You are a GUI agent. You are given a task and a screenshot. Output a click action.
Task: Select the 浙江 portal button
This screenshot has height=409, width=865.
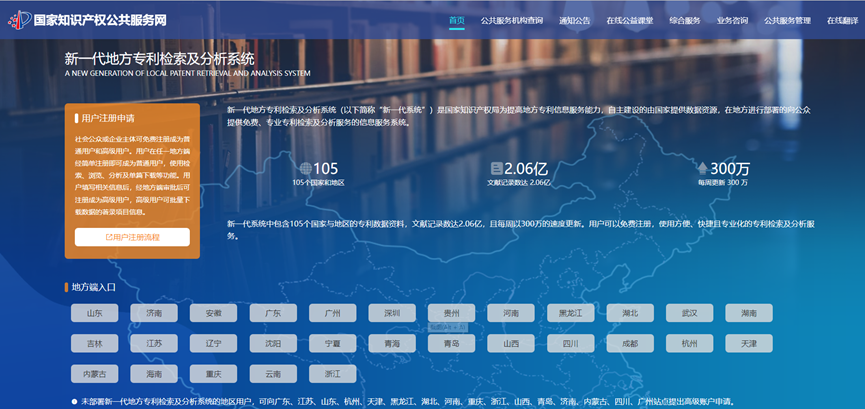tap(333, 374)
